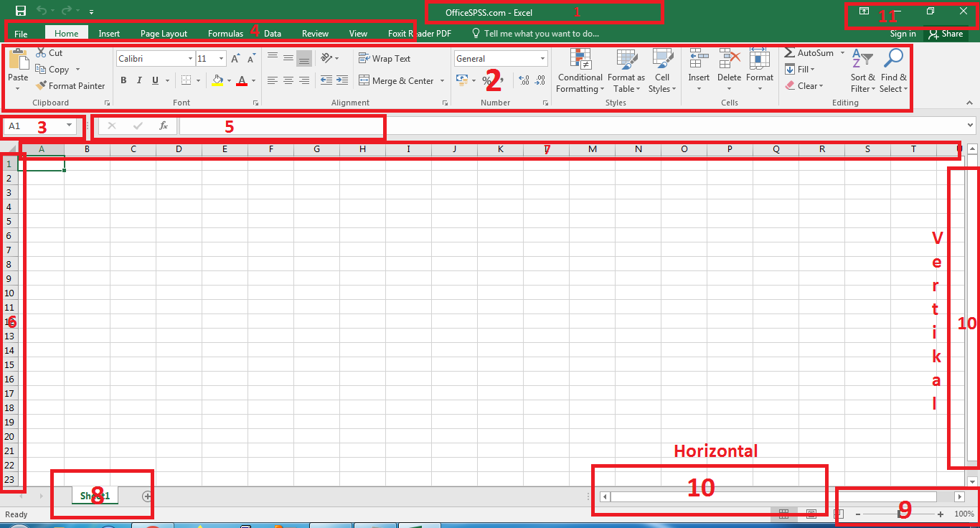This screenshot has height=528, width=980.
Task: Switch to the View tab
Action: pos(358,34)
